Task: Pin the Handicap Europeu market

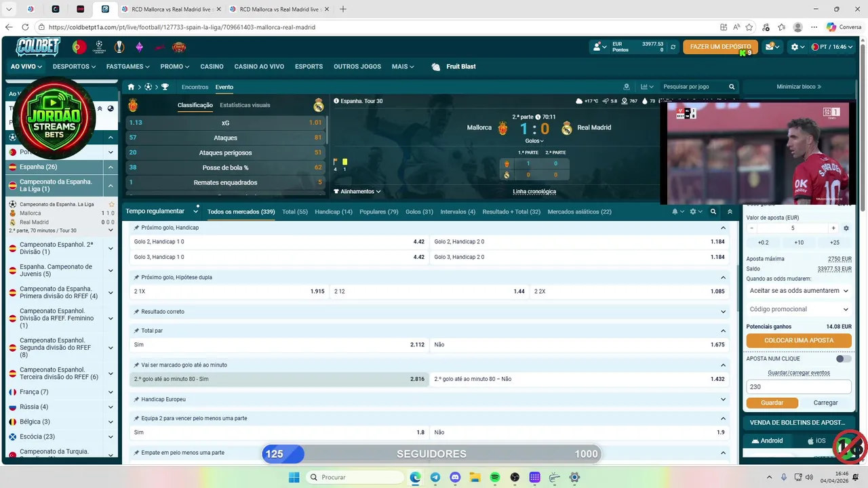Action: 136,399
